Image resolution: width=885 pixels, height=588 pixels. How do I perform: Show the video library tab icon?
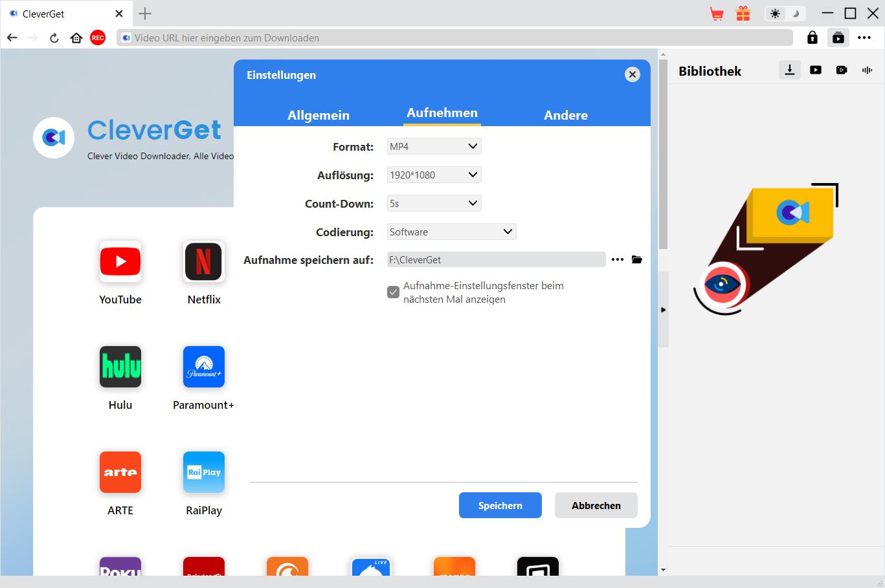coord(816,70)
